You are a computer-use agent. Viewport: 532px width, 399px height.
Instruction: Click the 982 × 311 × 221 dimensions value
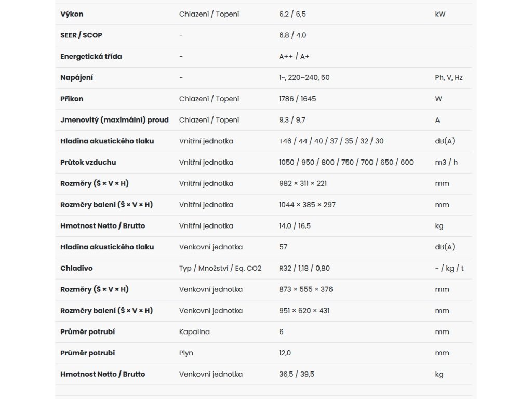click(303, 183)
